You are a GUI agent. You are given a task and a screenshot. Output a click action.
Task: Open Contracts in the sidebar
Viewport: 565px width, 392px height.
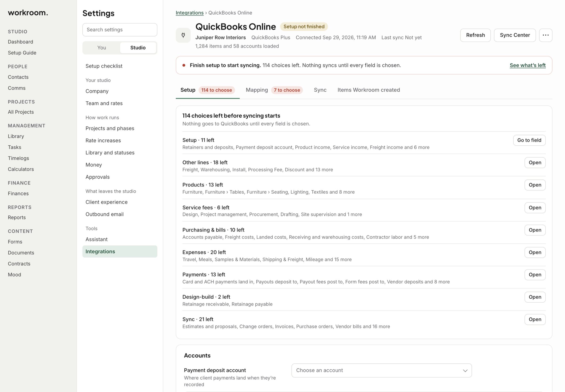pos(19,264)
